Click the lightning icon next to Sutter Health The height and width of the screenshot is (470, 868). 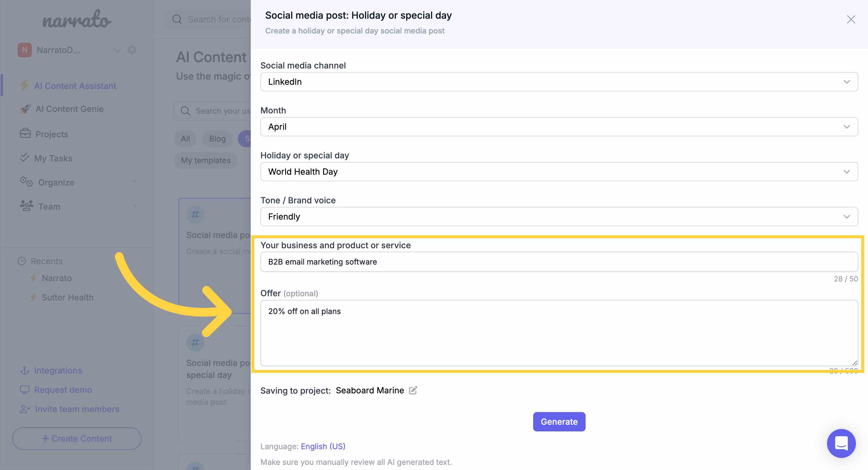(x=33, y=297)
